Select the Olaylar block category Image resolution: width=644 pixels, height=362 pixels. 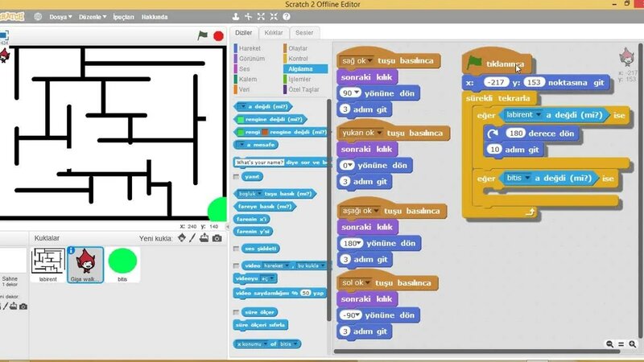[298, 48]
